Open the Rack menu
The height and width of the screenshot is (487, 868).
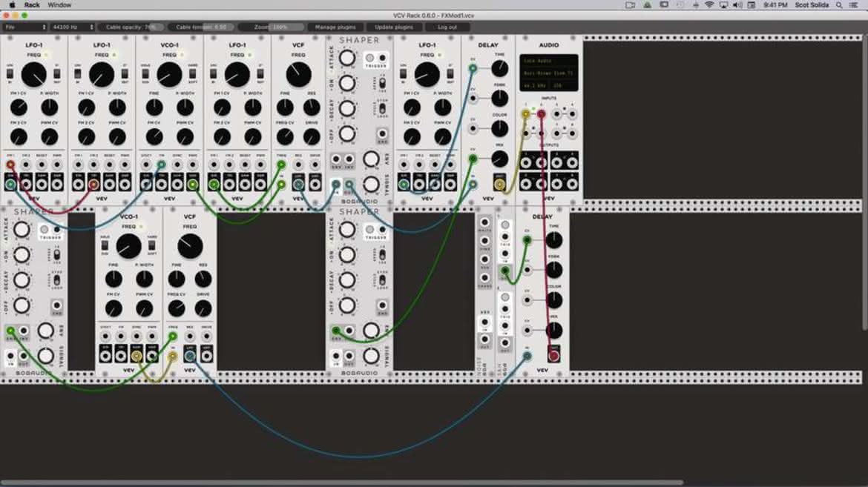point(32,5)
